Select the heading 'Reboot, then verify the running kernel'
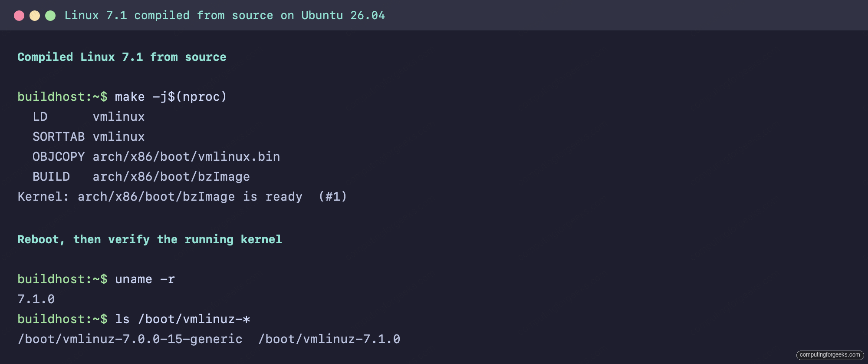The height and width of the screenshot is (364, 868). pos(150,239)
